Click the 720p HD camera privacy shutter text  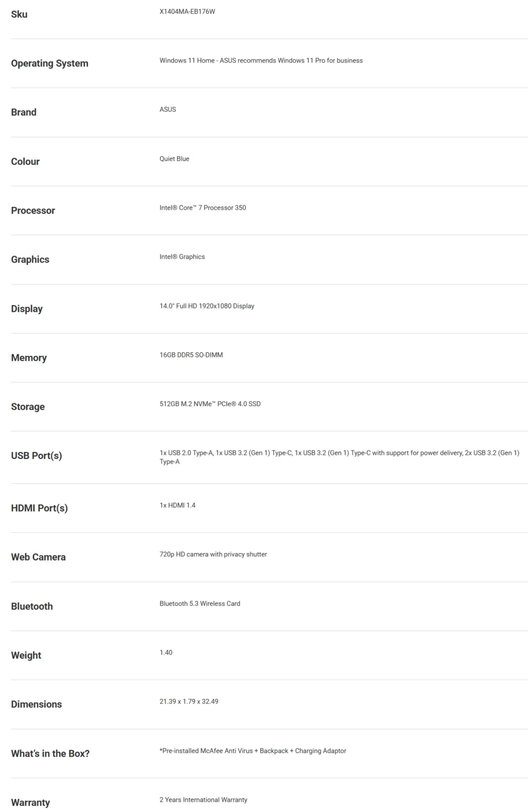click(213, 554)
